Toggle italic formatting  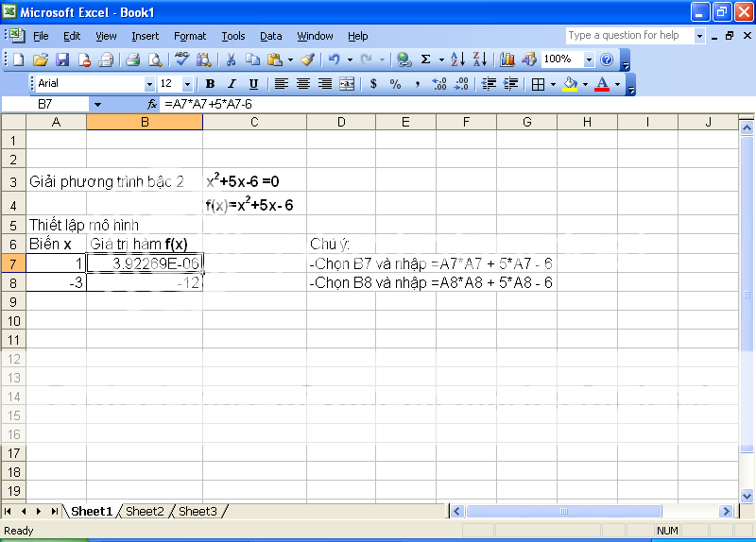232,84
